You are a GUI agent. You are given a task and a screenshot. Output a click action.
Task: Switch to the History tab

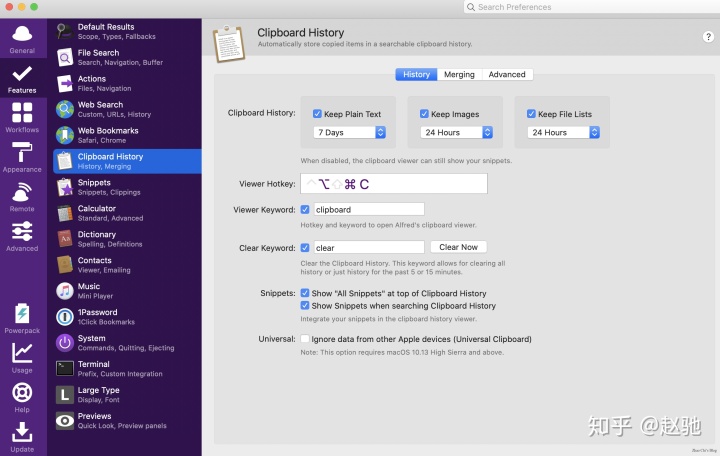(416, 74)
